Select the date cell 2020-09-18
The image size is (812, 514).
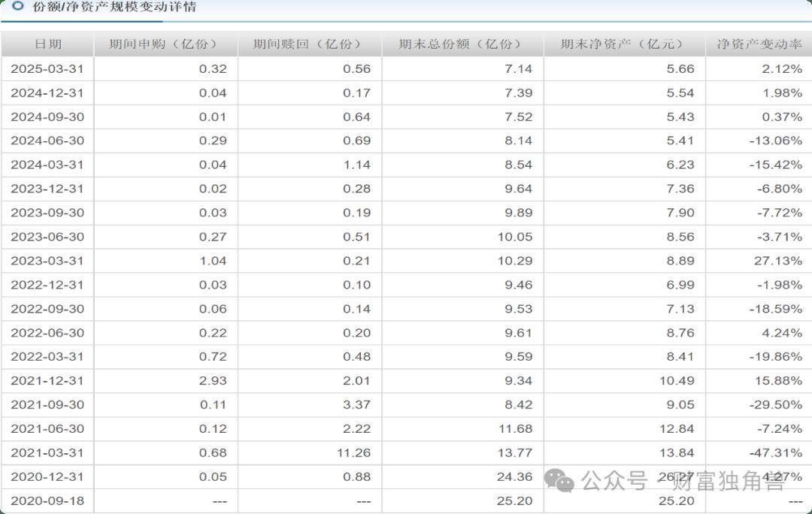[47, 501]
